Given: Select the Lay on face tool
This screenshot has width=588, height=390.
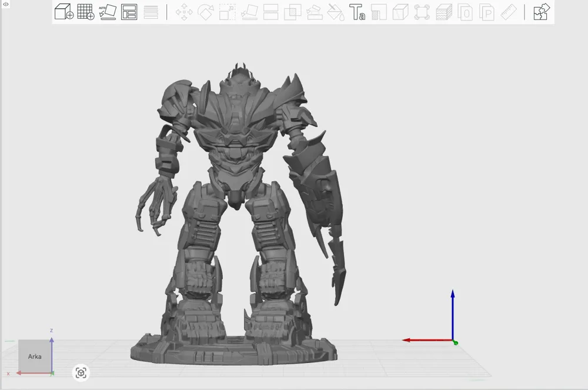Looking at the screenshot, I should pos(249,12).
